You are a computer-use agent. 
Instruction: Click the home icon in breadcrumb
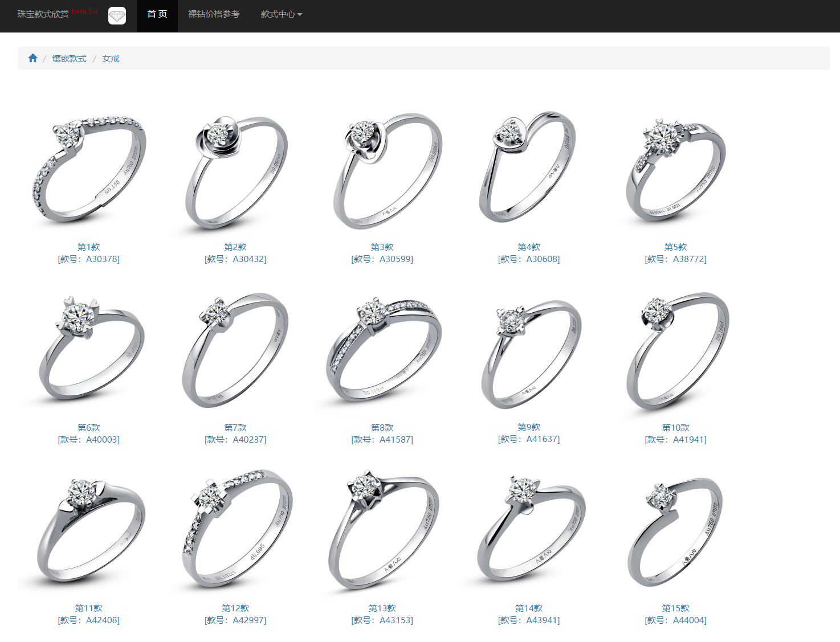pyautogui.click(x=32, y=58)
